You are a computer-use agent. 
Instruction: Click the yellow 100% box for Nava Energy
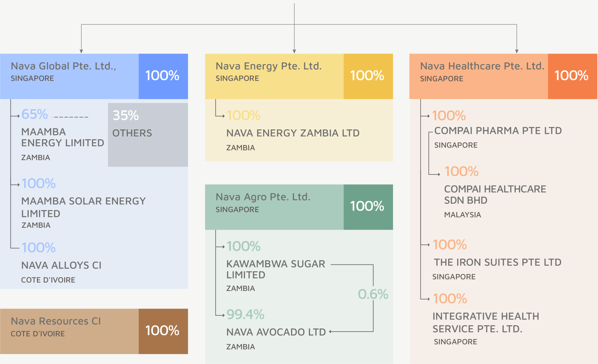click(368, 76)
